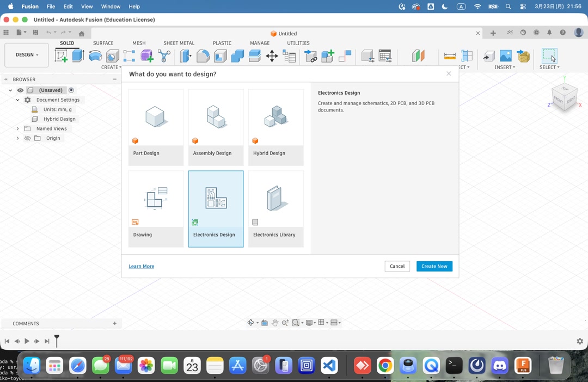The width and height of the screenshot is (588, 382).
Task: Add a comment with plus button
Action: click(x=115, y=323)
